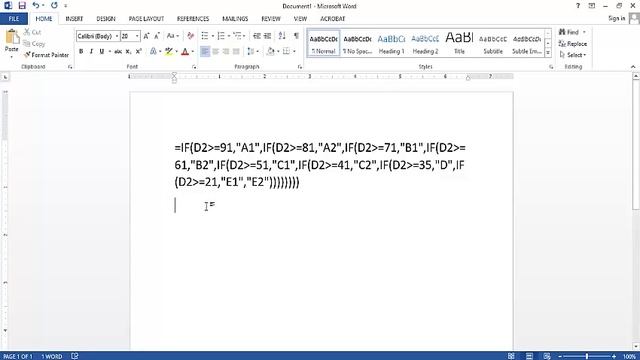Screen dimensions: 640x360
Task: Toggle Justify paragraph alignment
Action: [x=236, y=51]
